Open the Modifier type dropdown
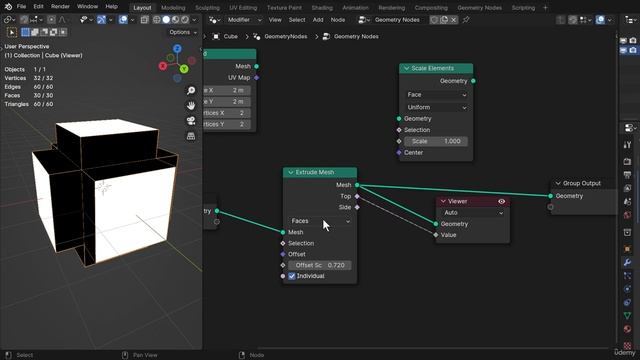Viewport: 640px width, 360px height. pos(244,20)
